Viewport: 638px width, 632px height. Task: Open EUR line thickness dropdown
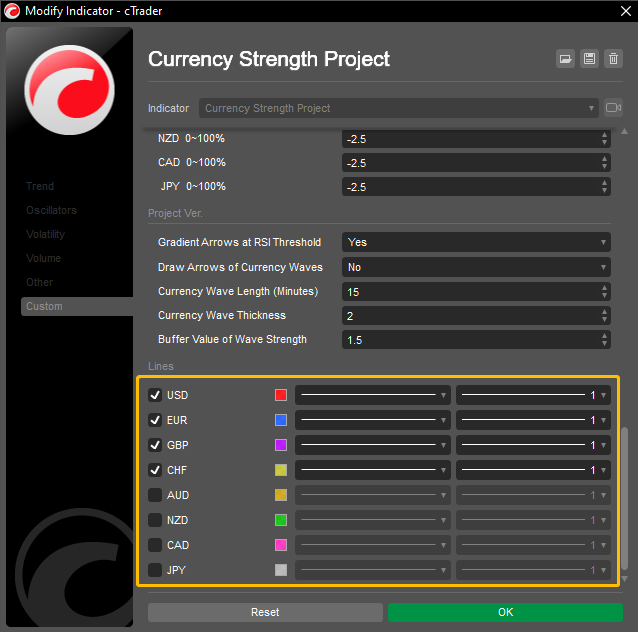(533, 420)
